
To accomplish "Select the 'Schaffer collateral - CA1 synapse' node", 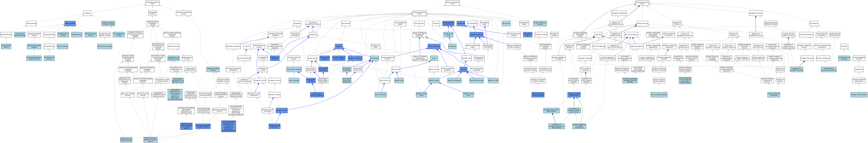I will pos(339,58).
